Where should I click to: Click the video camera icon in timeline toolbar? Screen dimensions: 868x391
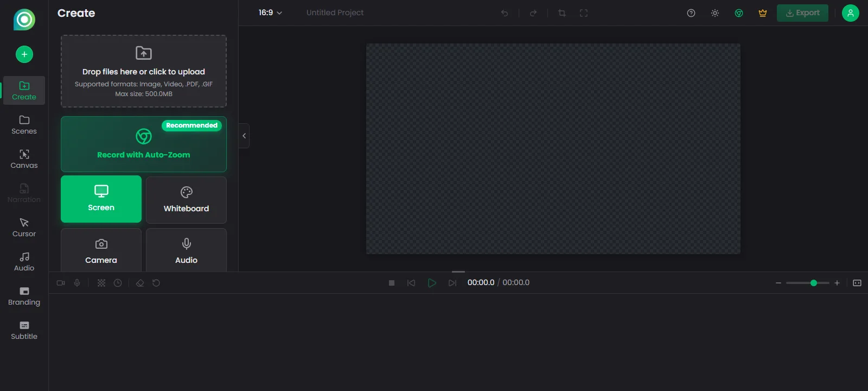point(61,283)
